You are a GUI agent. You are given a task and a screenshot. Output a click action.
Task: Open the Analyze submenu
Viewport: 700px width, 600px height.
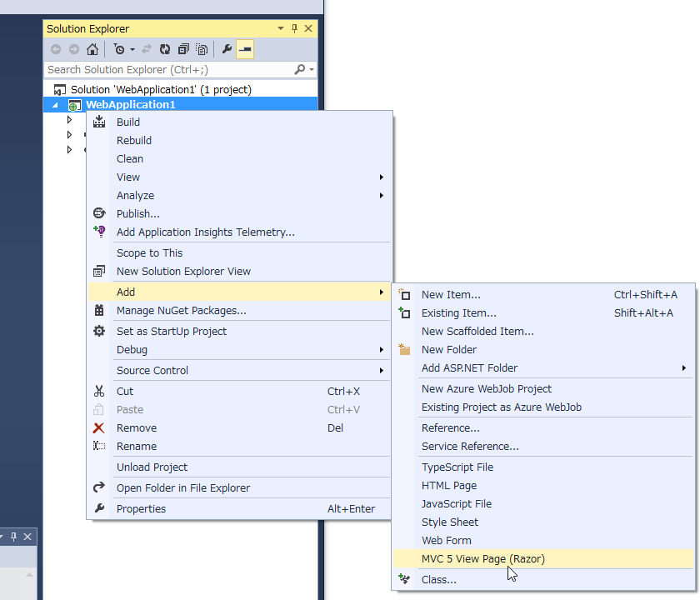[239, 195]
